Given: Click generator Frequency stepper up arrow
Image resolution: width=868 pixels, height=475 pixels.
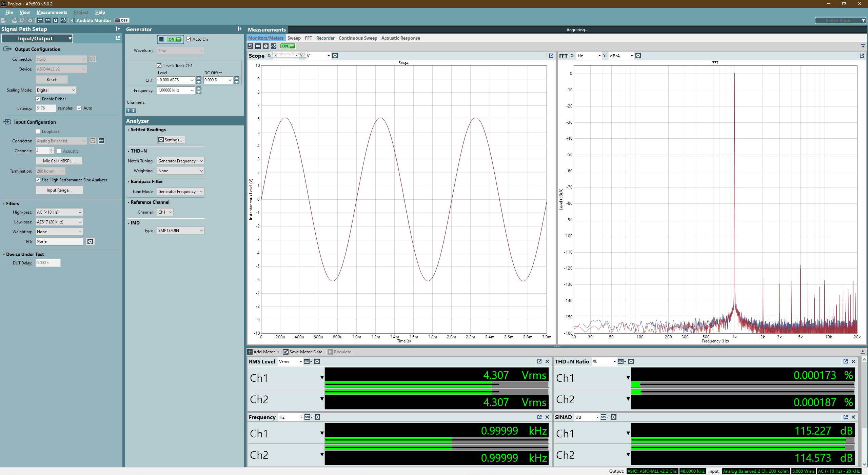Looking at the screenshot, I should tap(199, 88).
